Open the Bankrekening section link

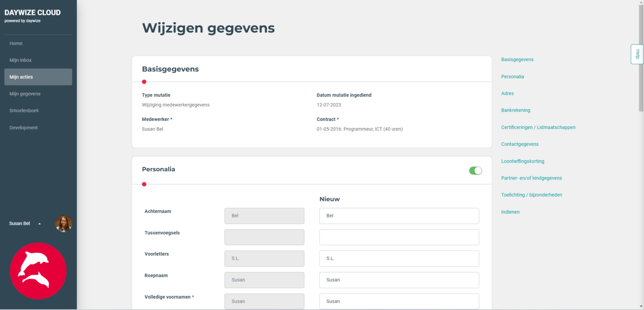pos(516,110)
